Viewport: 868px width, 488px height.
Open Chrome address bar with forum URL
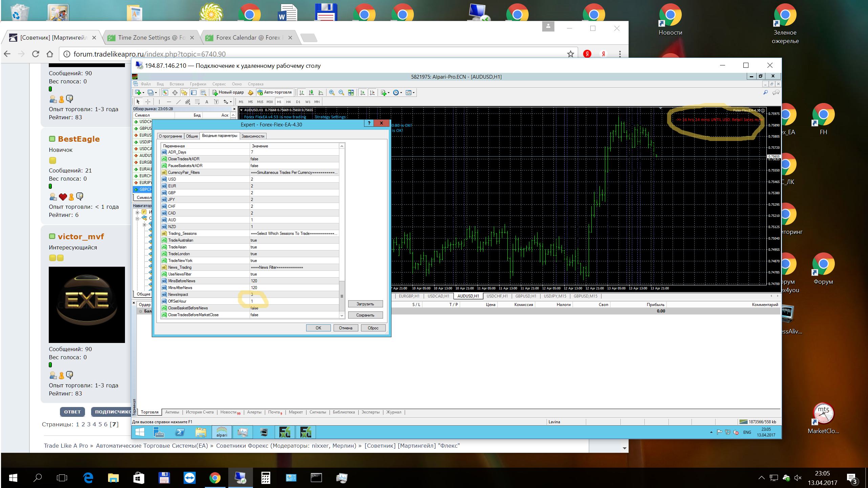pos(318,54)
